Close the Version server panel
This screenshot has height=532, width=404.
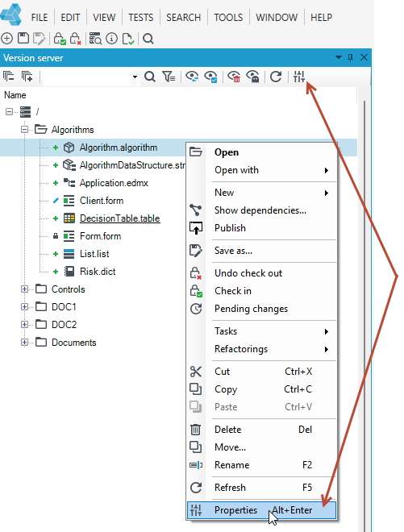[x=364, y=57]
